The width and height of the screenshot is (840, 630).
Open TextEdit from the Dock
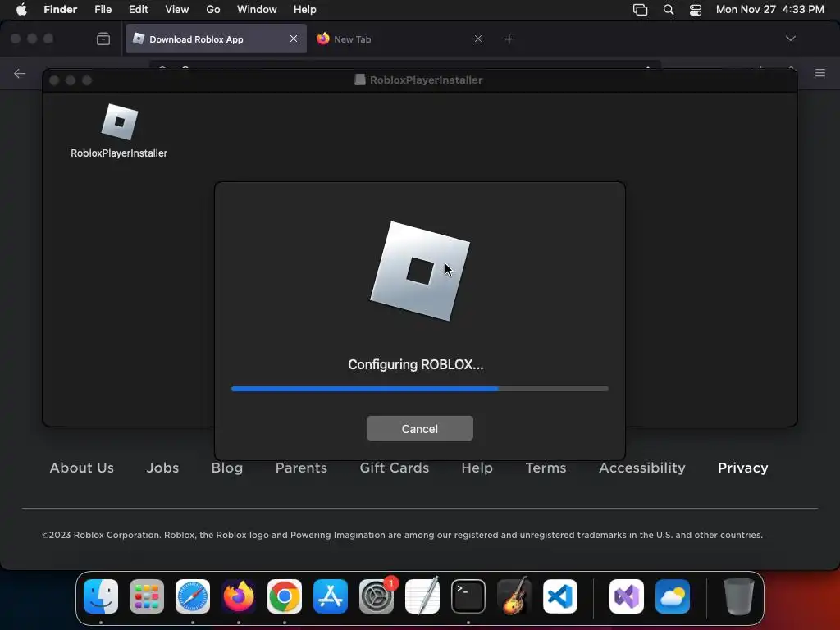coord(422,596)
